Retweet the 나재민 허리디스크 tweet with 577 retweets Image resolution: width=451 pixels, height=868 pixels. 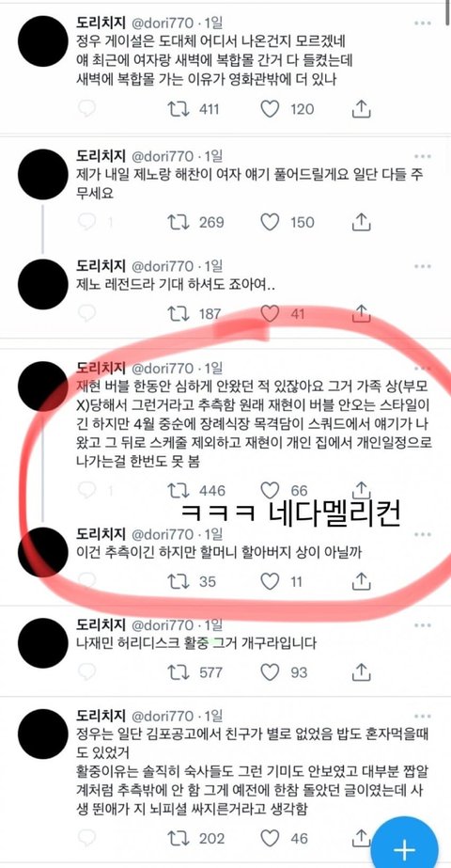179,672
